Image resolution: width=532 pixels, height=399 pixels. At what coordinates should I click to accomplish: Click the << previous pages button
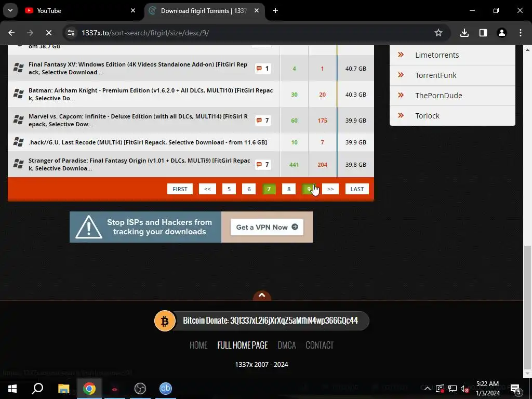[x=207, y=189]
